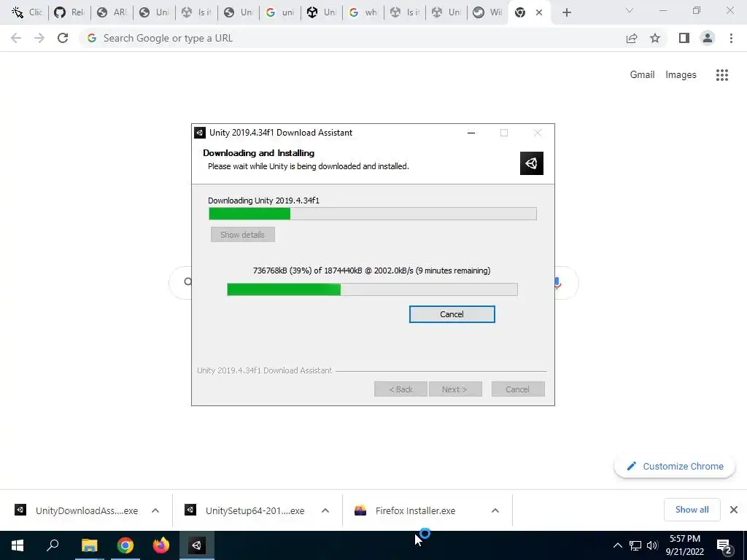Screen dimensions: 747x560
Task: Open the volume tray icon
Action: coord(652,545)
